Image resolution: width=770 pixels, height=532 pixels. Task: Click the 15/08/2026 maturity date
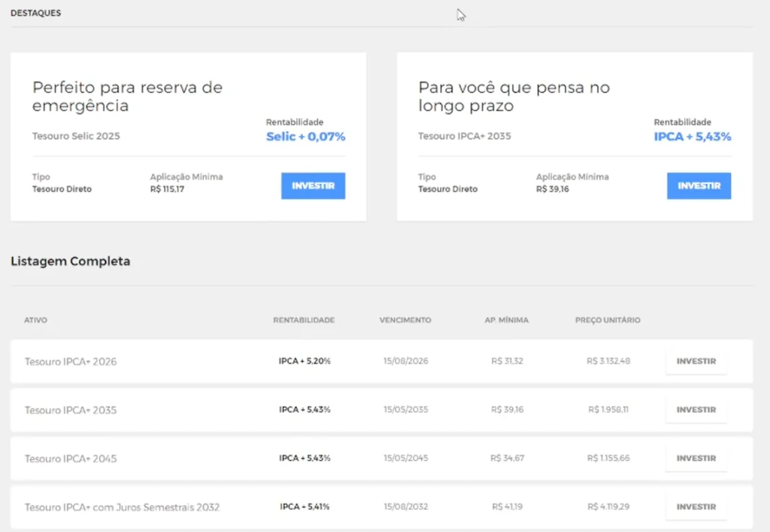tap(405, 361)
